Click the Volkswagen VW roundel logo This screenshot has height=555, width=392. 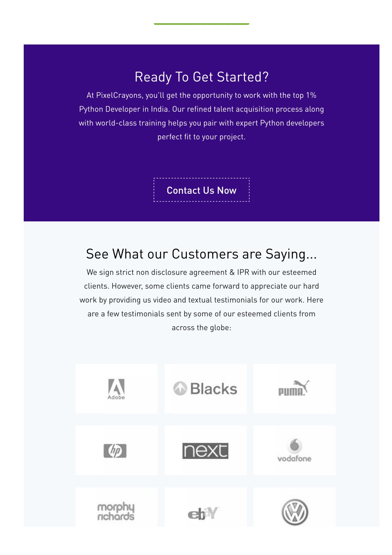click(x=295, y=512)
